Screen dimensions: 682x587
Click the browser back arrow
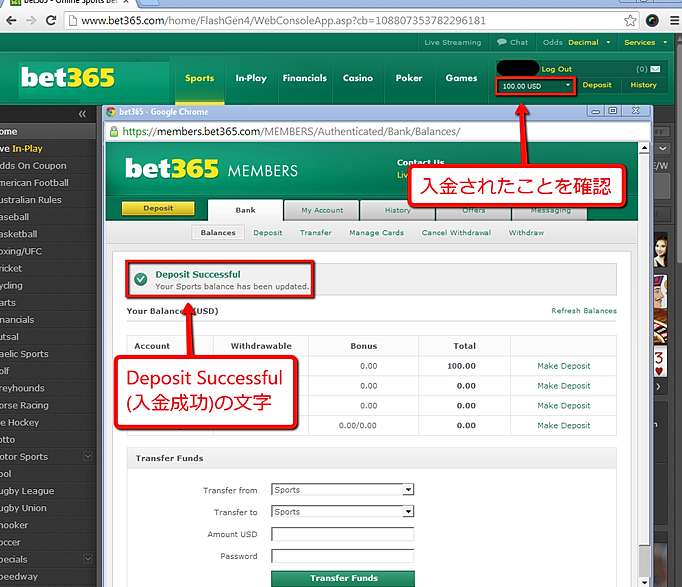pyautogui.click(x=11, y=20)
